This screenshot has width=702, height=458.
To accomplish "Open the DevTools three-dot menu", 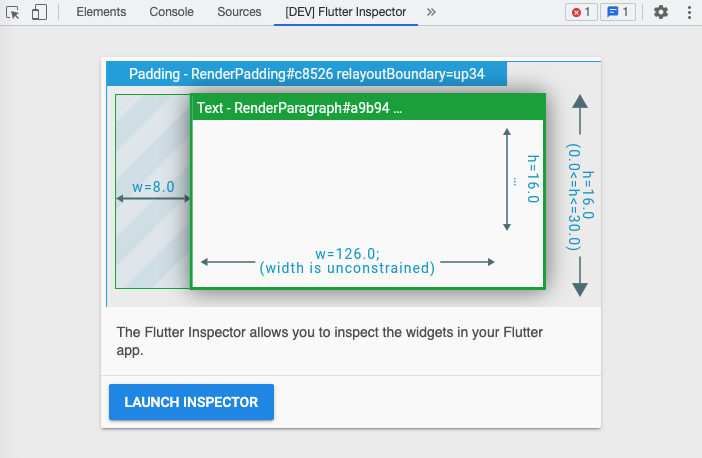I will (x=689, y=12).
